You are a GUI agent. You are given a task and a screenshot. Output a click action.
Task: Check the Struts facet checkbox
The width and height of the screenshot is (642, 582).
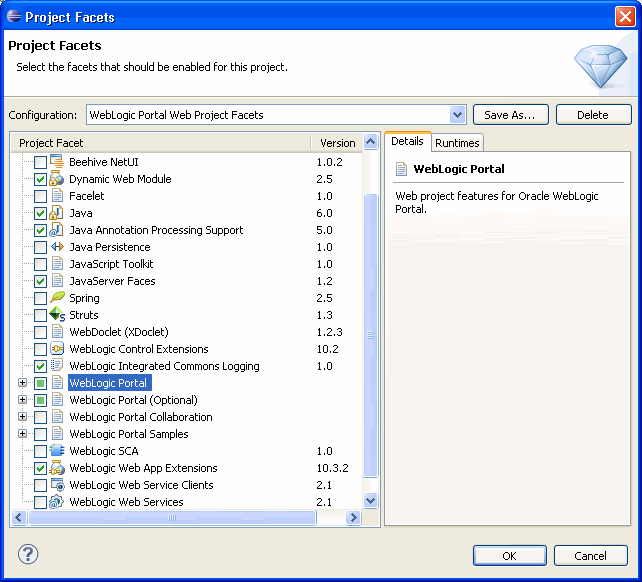(40, 315)
